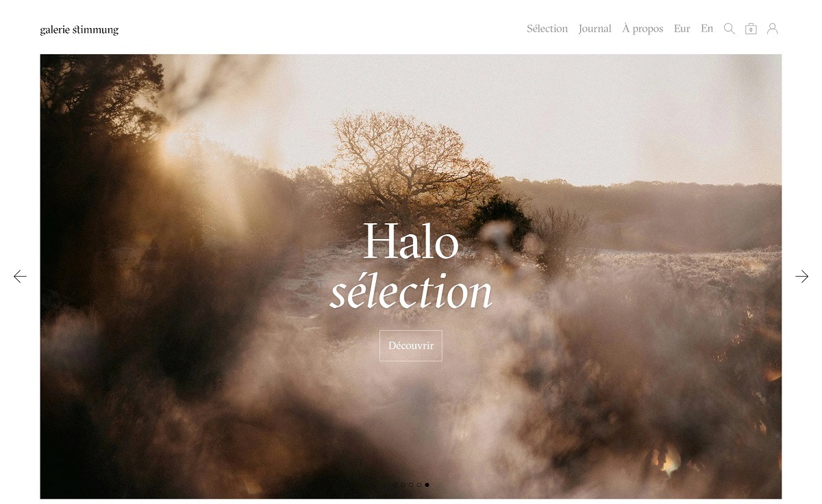Select the second carousel dot
Viewport: 822px width, 504px height.
(403, 485)
